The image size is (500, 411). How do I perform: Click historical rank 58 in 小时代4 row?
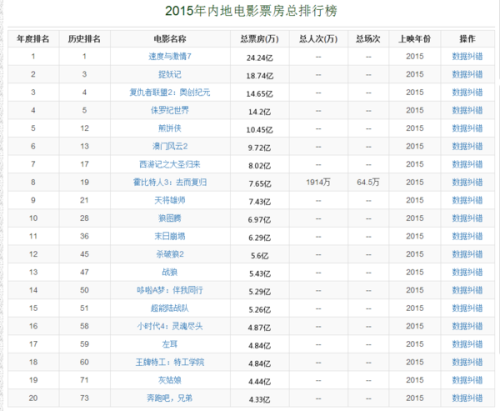(x=84, y=326)
